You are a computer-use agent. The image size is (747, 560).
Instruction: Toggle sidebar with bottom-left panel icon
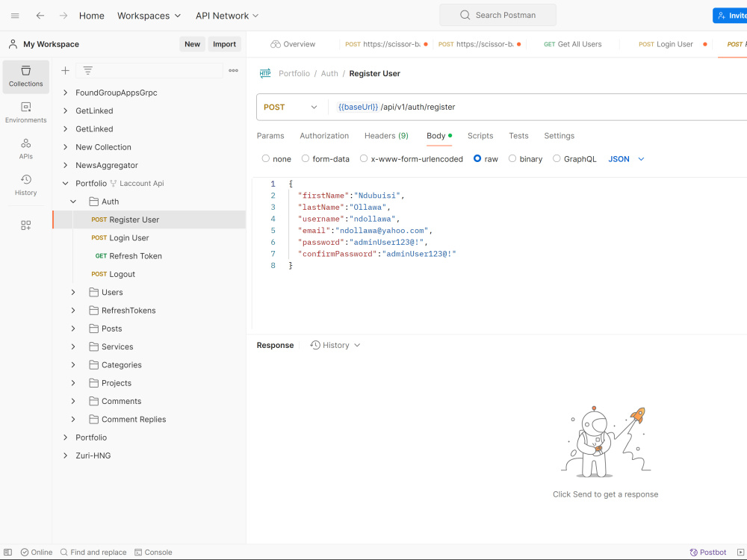pos(8,553)
